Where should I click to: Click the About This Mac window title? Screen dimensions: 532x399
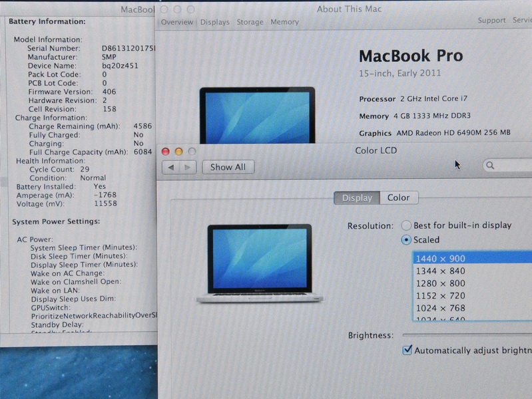pos(349,9)
